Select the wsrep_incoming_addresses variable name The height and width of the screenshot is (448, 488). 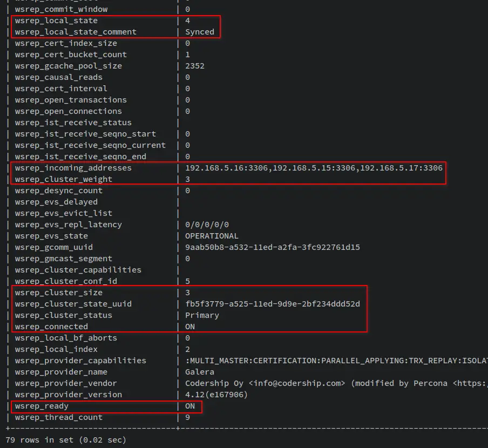pos(73,168)
